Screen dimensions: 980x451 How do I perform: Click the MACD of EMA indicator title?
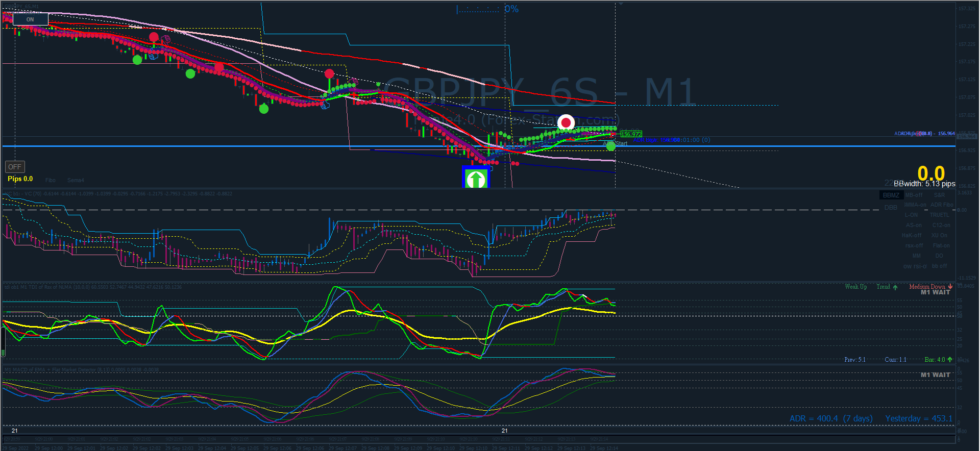click(82, 370)
